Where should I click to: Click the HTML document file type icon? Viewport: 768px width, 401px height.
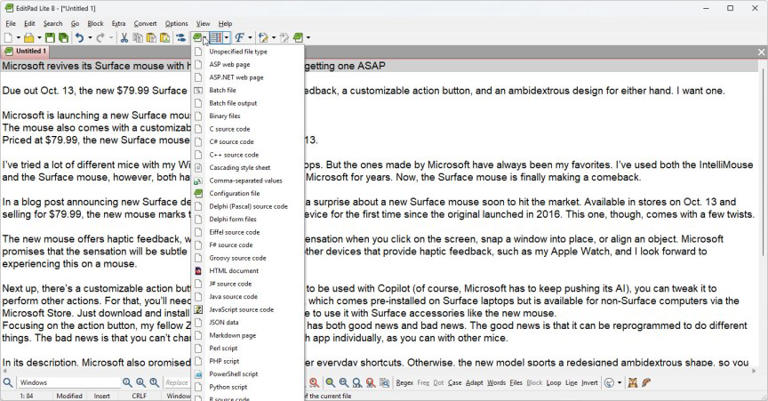pyautogui.click(x=198, y=271)
